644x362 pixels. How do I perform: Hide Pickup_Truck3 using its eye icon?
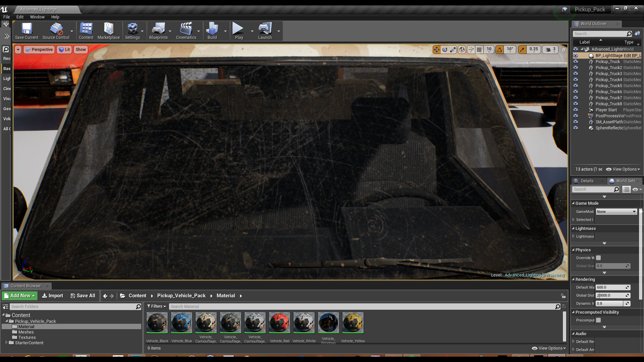[x=576, y=74]
